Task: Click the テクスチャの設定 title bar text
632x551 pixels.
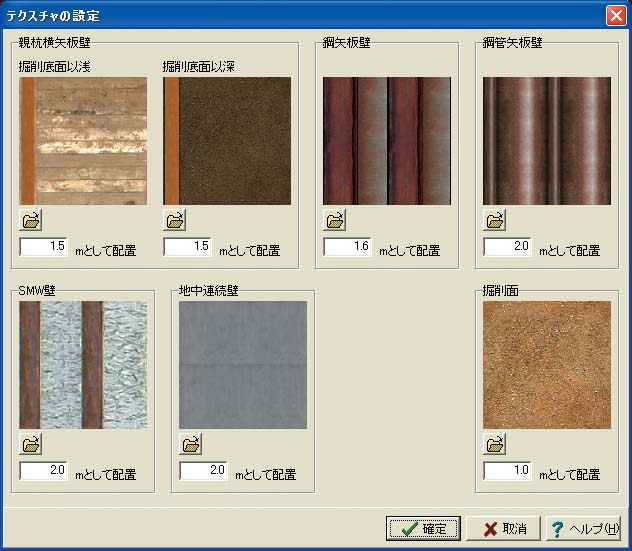Action: 53,16
